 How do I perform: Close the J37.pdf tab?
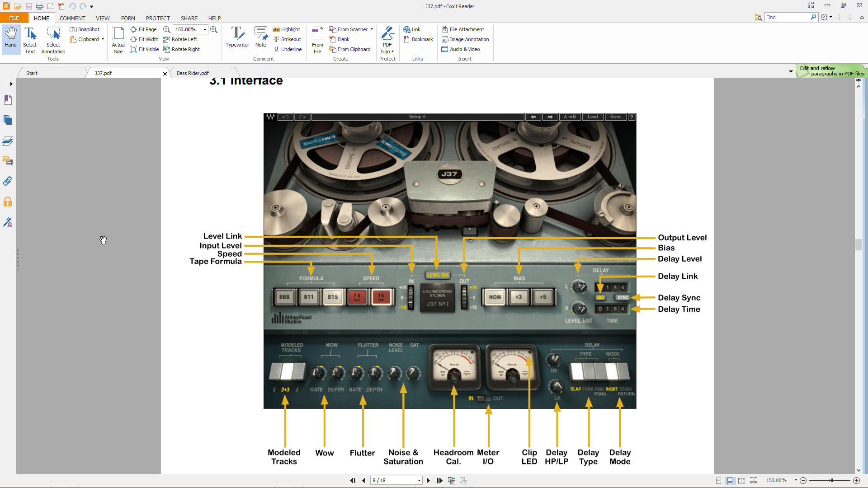click(x=165, y=74)
